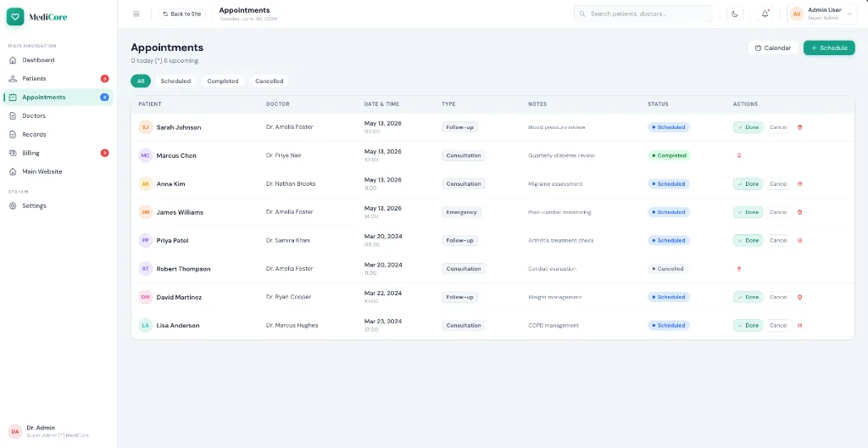The width and height of the screenshot is (868, 448).
Task: Mark David Martinez's appointment Done
Action: click(x=748, y=297)
